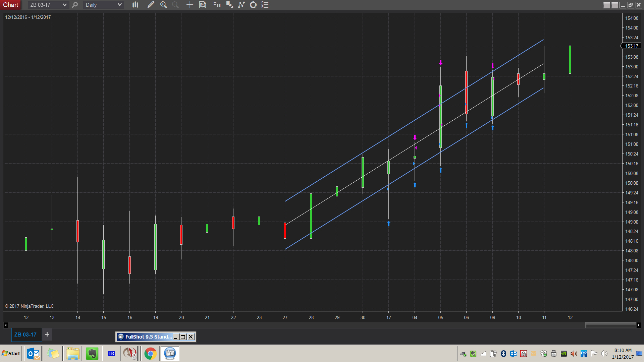Open the chart trader toggle icon
This screenshot has width=644, height=362.
(217, 5)
